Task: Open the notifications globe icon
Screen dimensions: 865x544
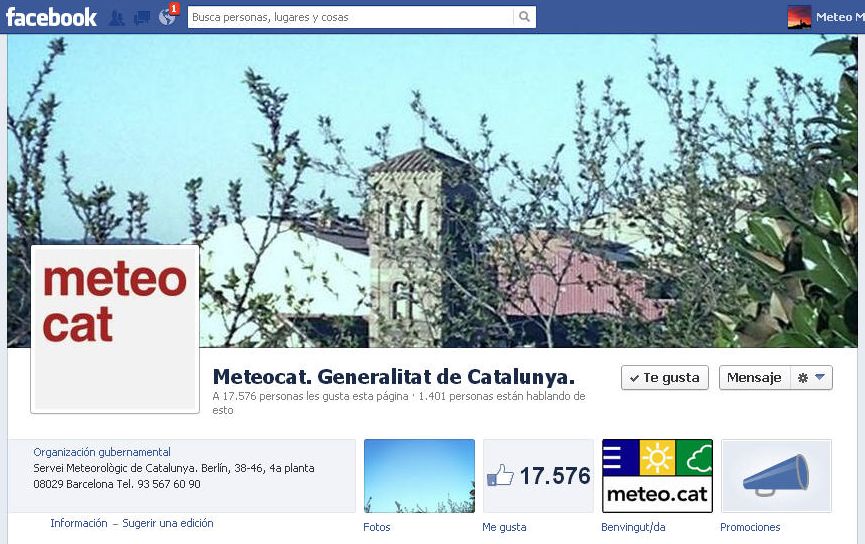Action: pos(167,17)
